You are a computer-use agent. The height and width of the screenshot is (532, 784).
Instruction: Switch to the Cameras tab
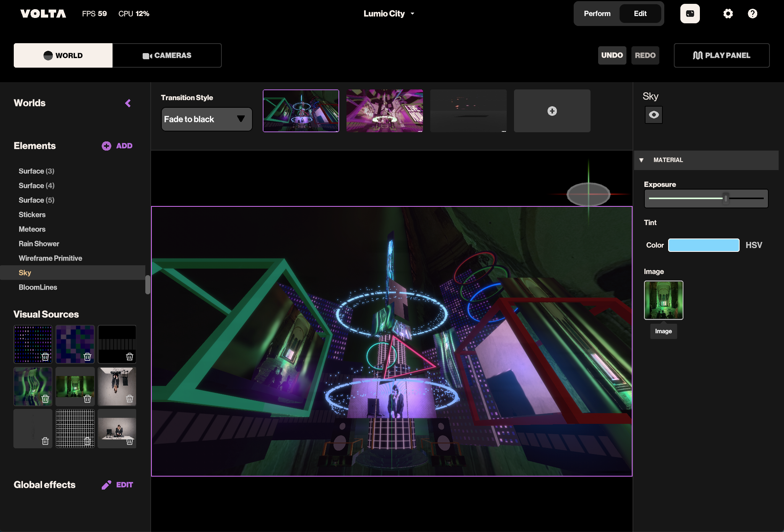[167, 55]
